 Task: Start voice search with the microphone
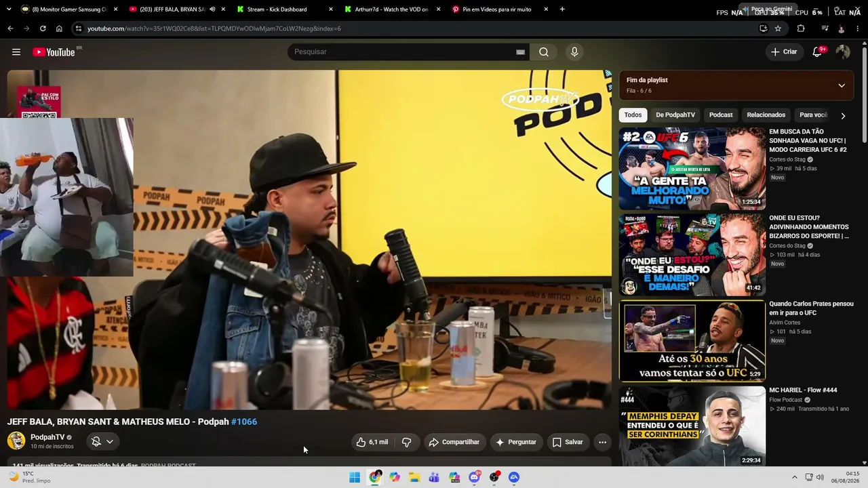point(574,52)
